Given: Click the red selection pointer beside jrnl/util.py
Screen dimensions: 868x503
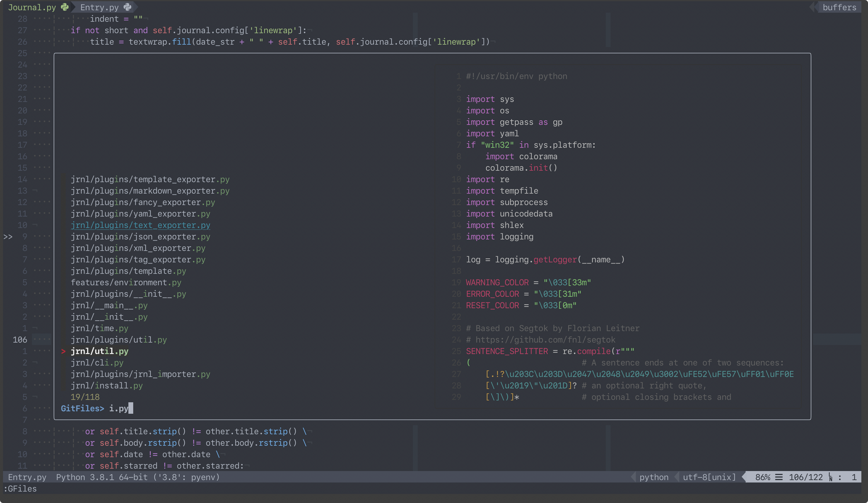Looking at the screenshot, I should [x=63, y=351].
